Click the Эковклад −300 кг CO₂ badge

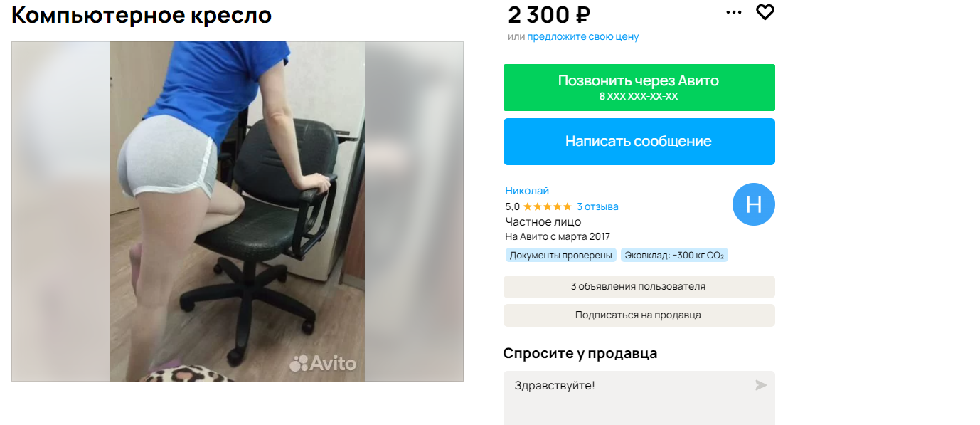click(674, 255)
